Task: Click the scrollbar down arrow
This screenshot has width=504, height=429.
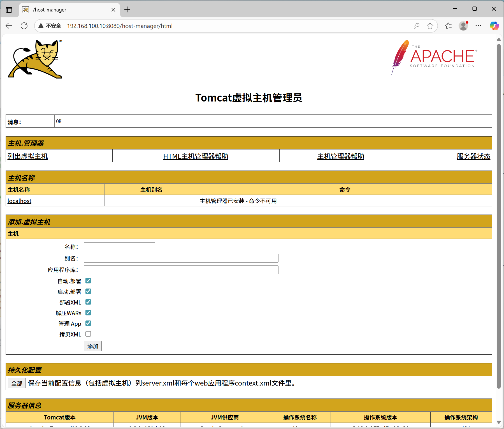Action: click(499, 422)
